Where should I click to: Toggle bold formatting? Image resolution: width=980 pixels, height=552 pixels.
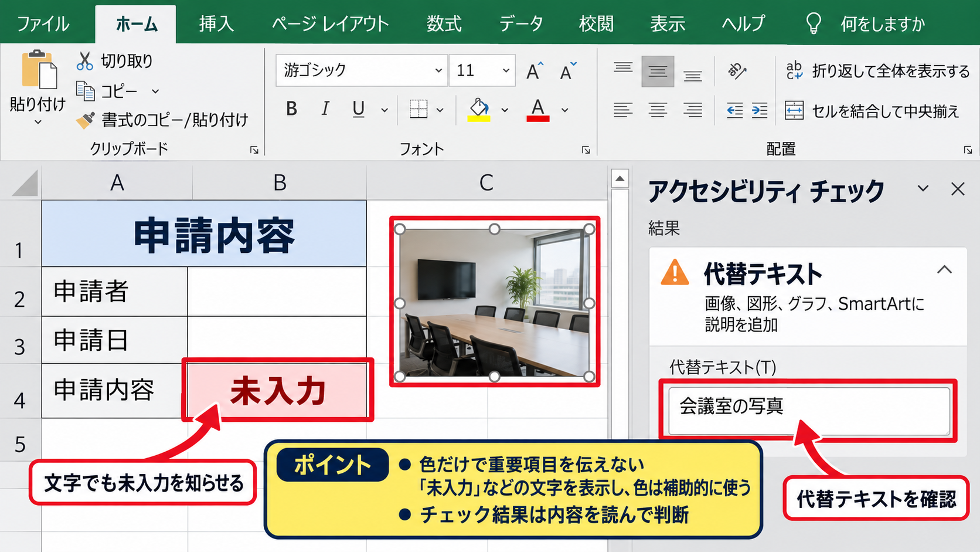point(291,109)
